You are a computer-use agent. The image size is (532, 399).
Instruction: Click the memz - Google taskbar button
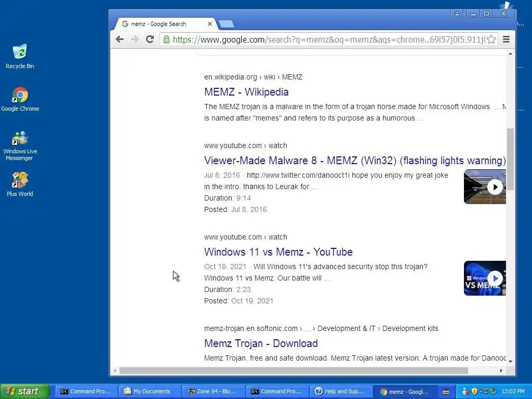404,392
